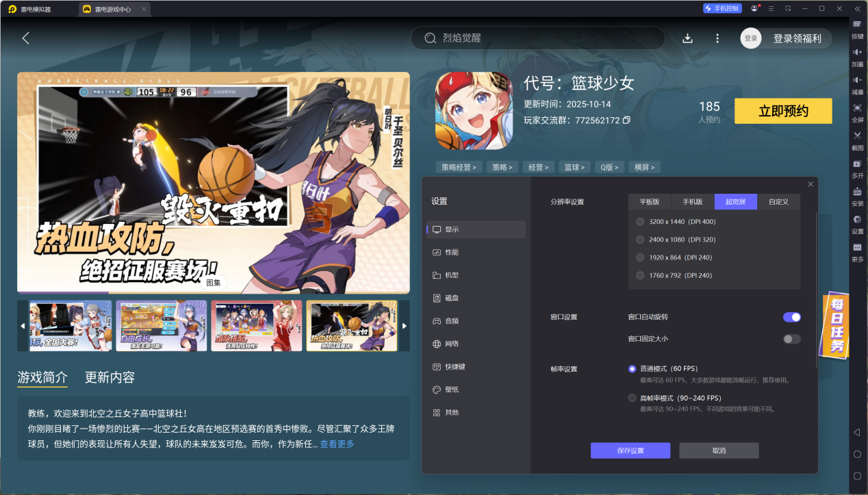Screen dimensions: 868x495
Task: Click the 安装 install APK sidebar icon
Action: 857,195
